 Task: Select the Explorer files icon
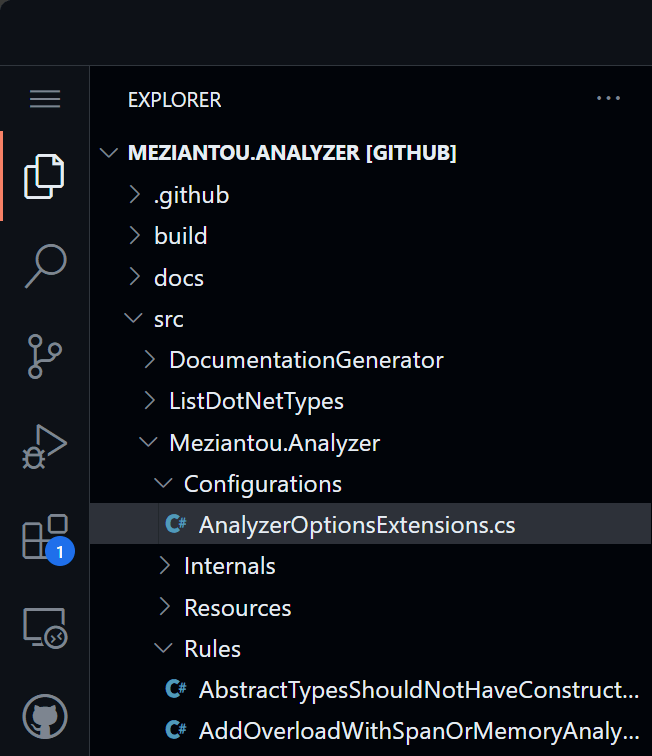[44, 176]
